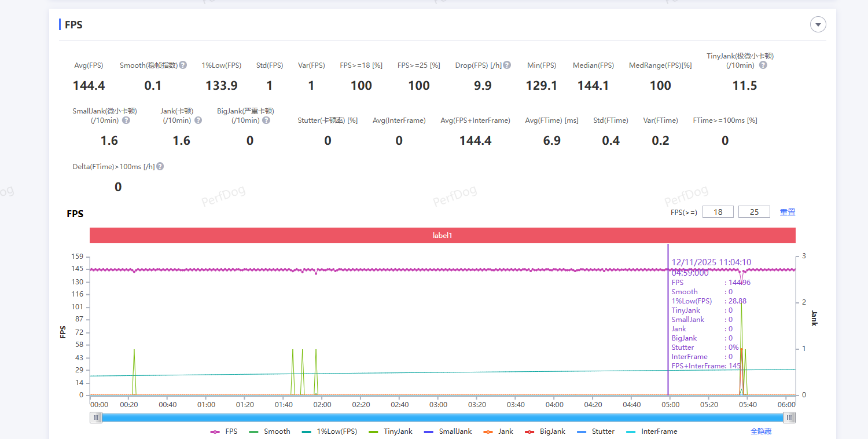Select the red label1 bar
Image resolution: width=868 pixels, height=439 pixels.
(443, 236)
